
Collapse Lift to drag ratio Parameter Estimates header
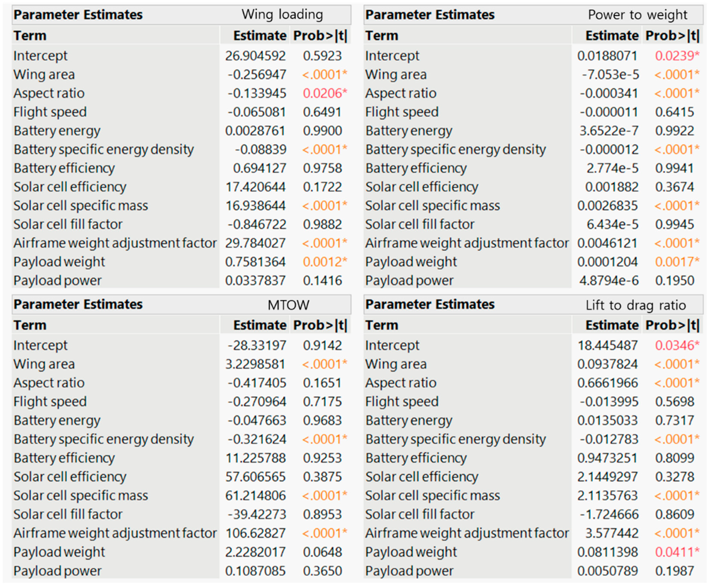click(430, 304)
